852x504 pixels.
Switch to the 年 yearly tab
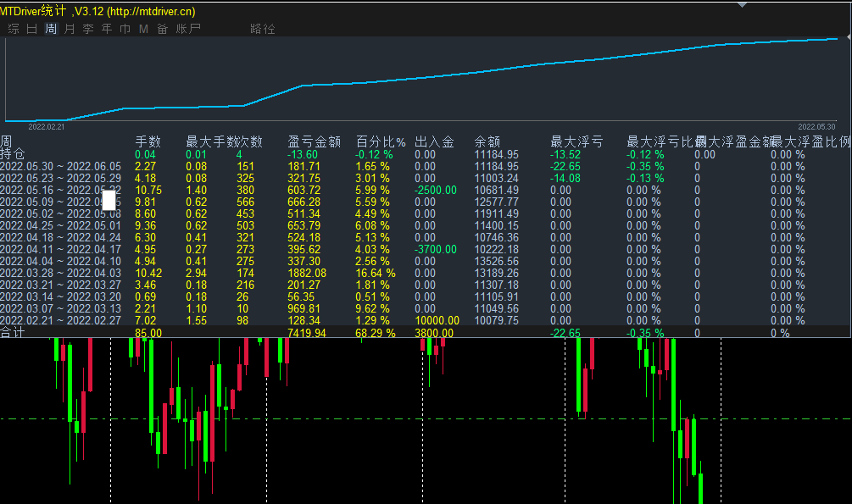(x=107, y=29)
